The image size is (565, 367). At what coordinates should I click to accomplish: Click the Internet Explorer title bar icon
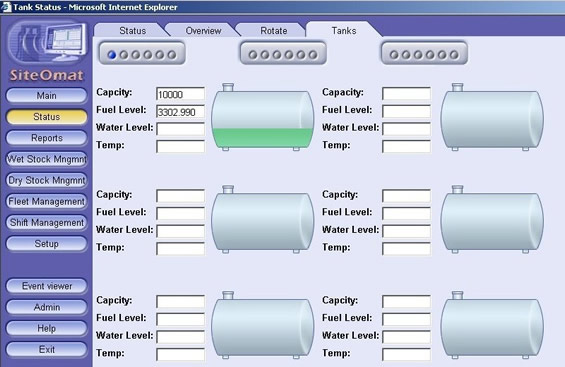[x=6, y=7]
